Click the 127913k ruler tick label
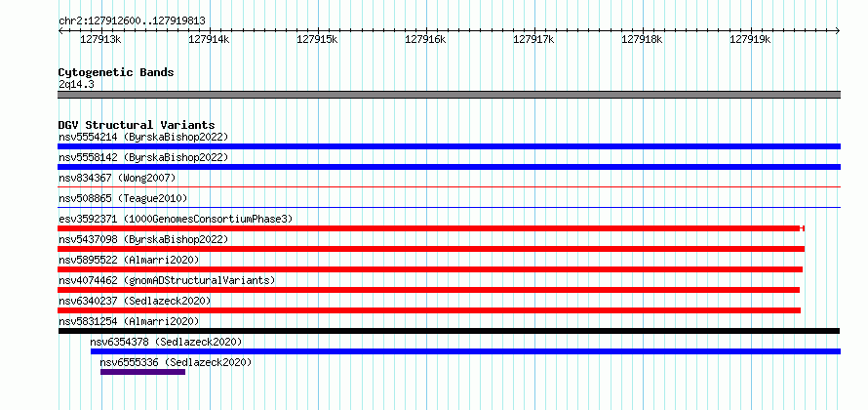This screenshot has height=410, width=868. click(x=100, y=39)
